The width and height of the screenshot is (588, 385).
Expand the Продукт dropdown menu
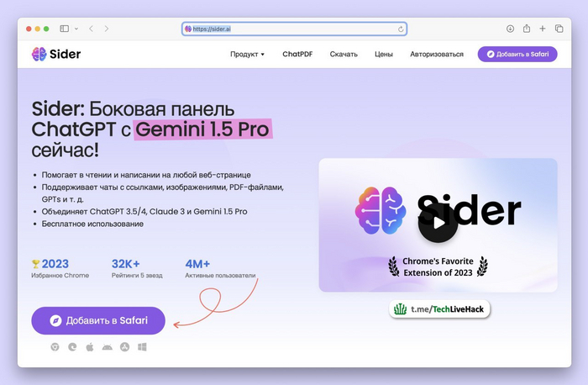pyautogui.click(x=247, y=54)
